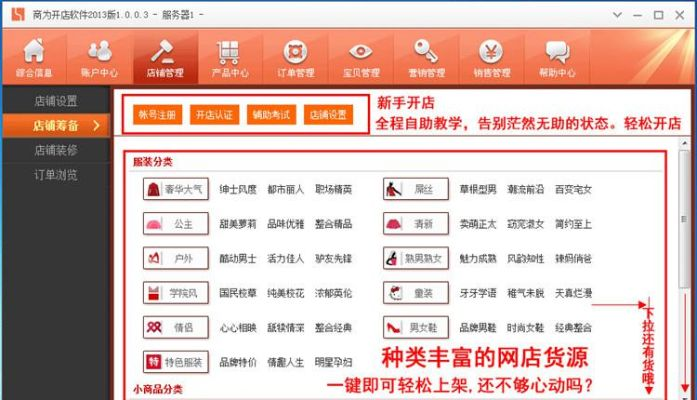The image size is (697, 400).
Task: Open the 品牌特价 subcategory link
Action: [238, 362]
